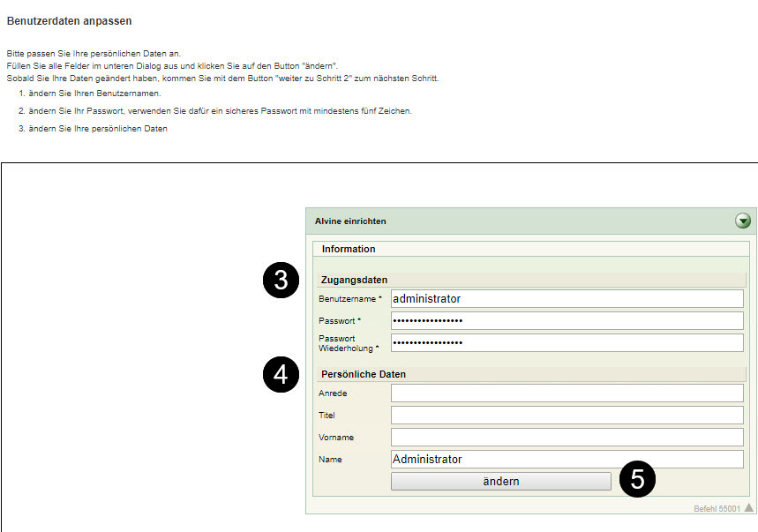Focus the Benutzername input field
The height and width of the screenshot is (532, 758).
tap(567, 299)
